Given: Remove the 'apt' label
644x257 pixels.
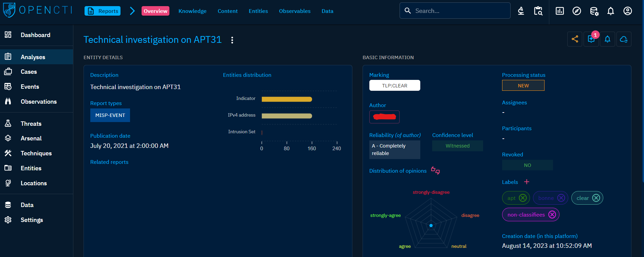Looking at the screenshot, I should pyautogui.click(x=523, y=198).
